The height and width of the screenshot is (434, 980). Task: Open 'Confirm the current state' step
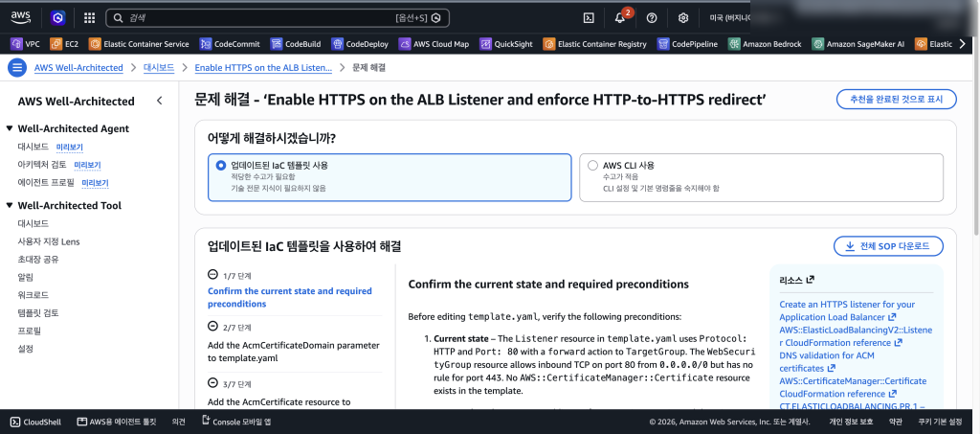click(289, 297)
